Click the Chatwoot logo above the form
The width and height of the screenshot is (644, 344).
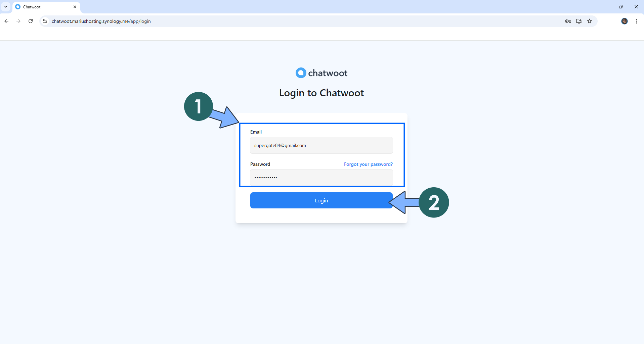tap(321, 73)
